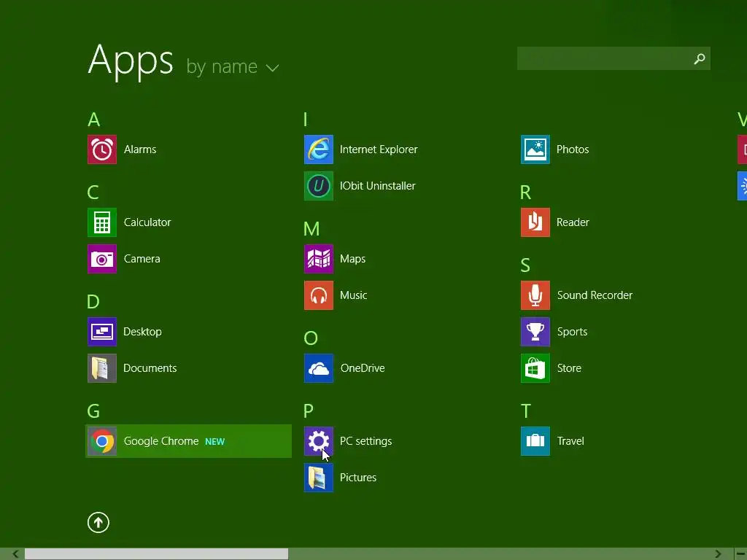This screenshot has height=560, width=747.
Task: Click the NEW badge beside Chrome
Action: [215, 442]
